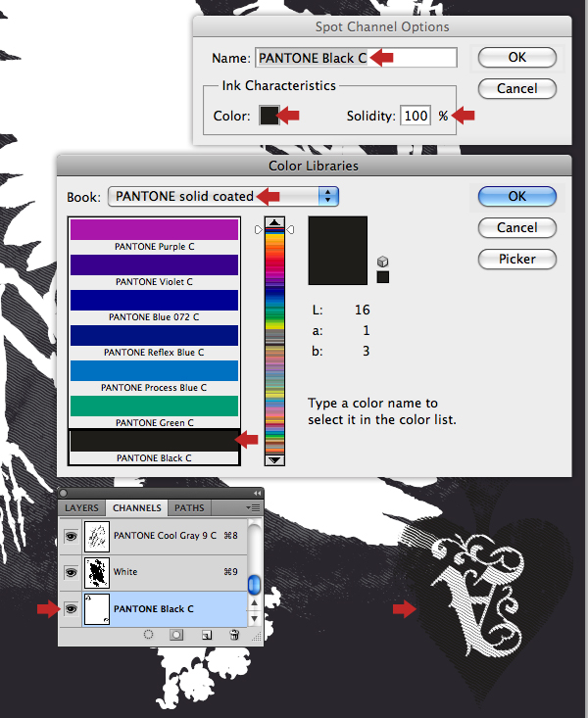The height and width of the screenshot is (718, 588).
Task: Open the Book PANTONE solid coated dropdown
Action: click(223, 197)
